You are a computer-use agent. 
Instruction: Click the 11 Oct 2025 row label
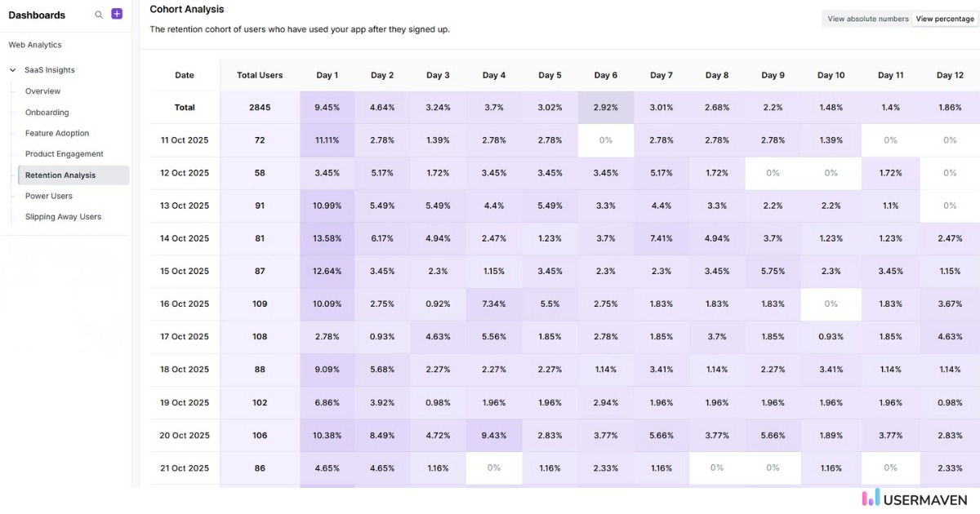click(184, 140)
